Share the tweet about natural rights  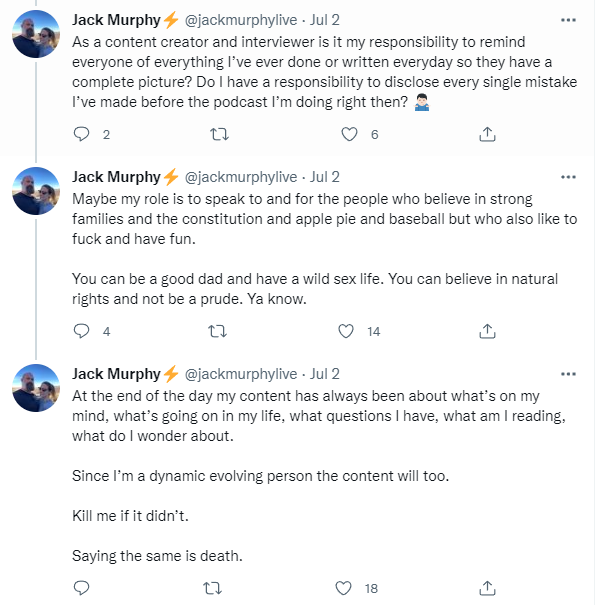click(487, 331)
